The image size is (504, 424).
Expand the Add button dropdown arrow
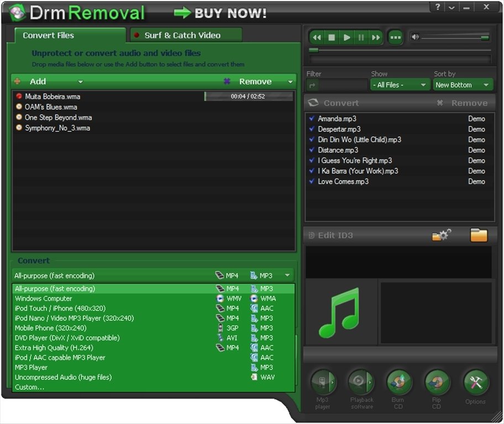(80, 81)
